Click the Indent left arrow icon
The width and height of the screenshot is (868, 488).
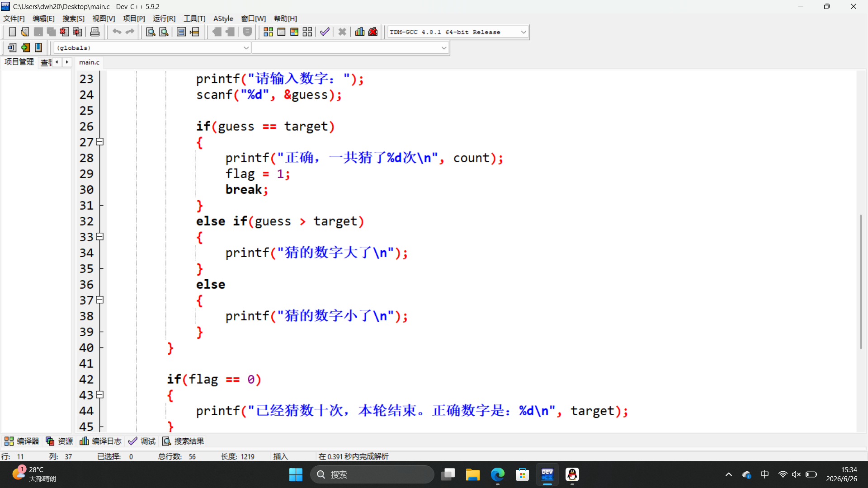pos(217,32)
